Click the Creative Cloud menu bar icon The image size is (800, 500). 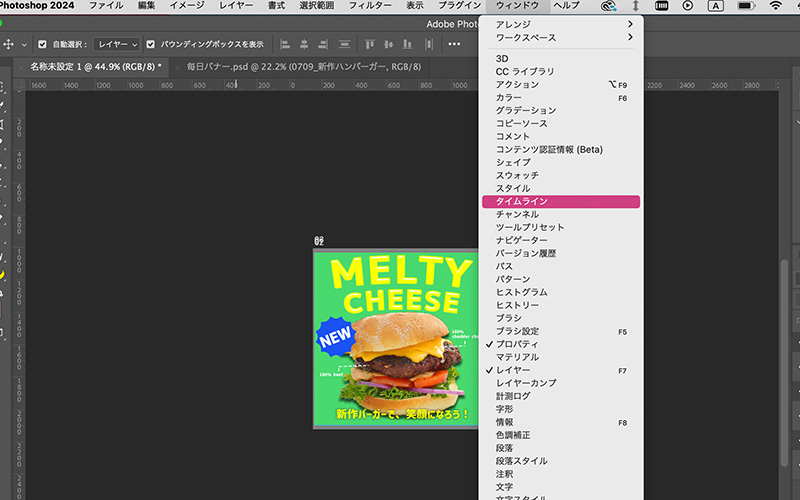[608, 6]
